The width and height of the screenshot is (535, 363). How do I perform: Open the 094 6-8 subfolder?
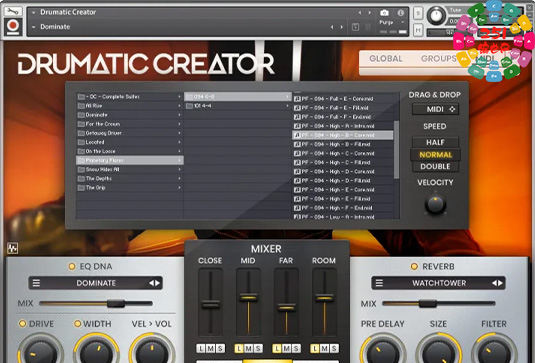coord(238,97)
